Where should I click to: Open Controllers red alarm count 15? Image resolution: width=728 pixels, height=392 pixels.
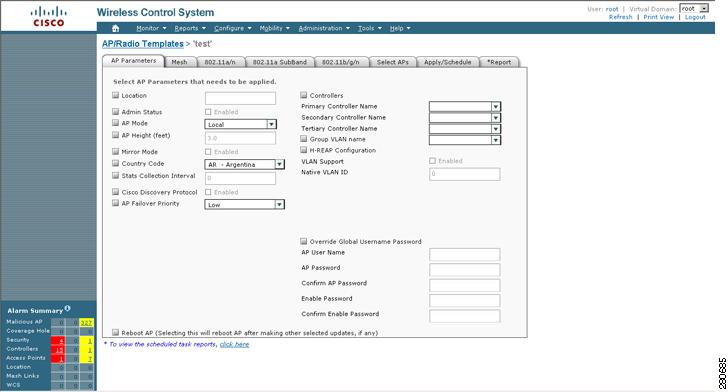pyautogui.click(x=58, y=349)
